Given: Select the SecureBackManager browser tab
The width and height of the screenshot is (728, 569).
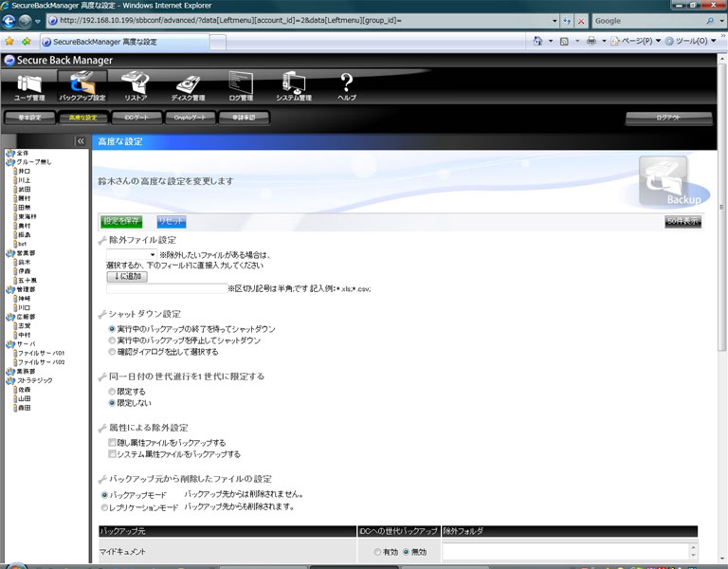Looking at the screenshot, I should [124, 42].
